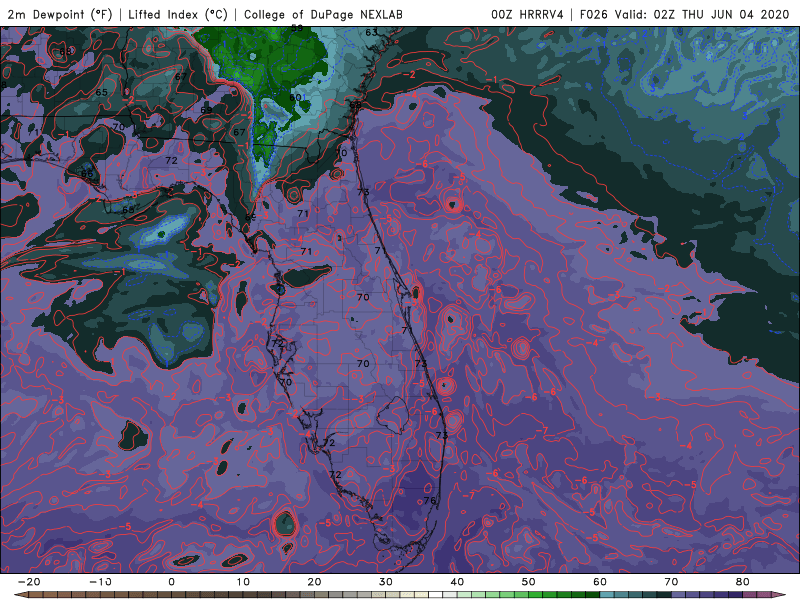Click the colorbar's right arrow end cap
Image resolution: width=800 pixels, height=600 pixels.
779,595
